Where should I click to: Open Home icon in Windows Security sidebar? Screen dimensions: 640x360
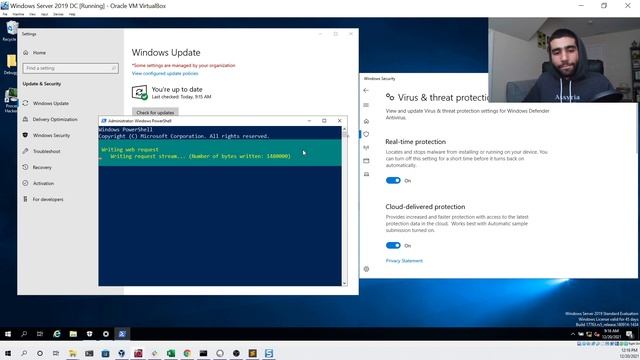coord(366,121)
